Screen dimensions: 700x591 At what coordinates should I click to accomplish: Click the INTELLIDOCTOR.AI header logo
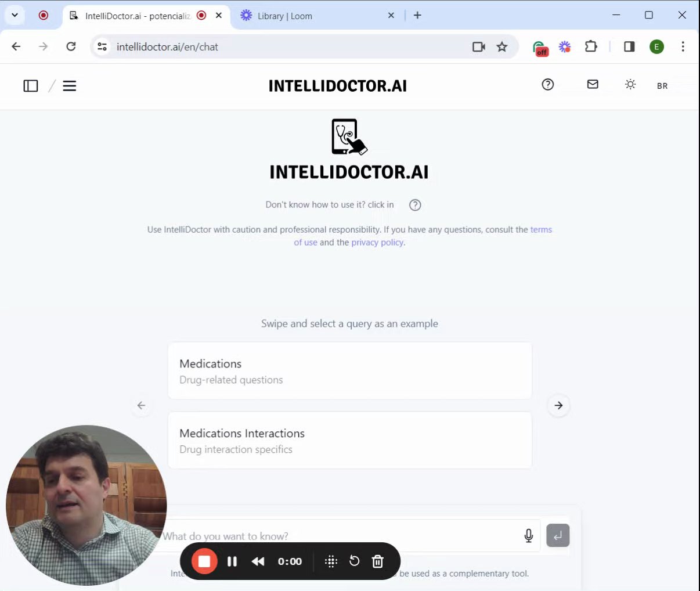pyautogui.click(x=338, y=86)
